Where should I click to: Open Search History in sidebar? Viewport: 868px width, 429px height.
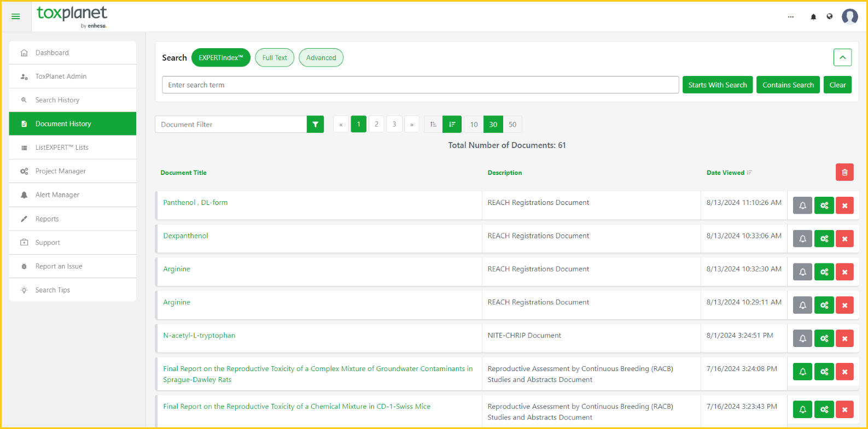pyautogui.click(x=57, y=100)
